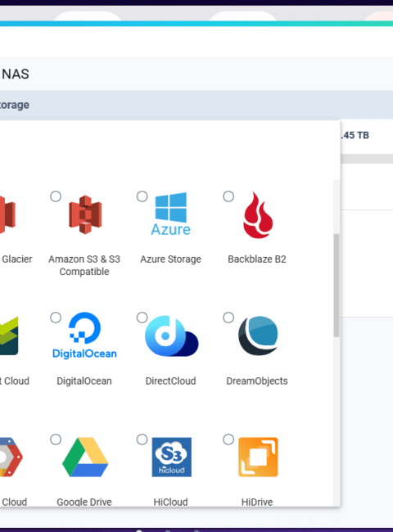Screen dimensions: 393x532
Task: Click the 'DigitalOcean' caption text
Action: 84,381
